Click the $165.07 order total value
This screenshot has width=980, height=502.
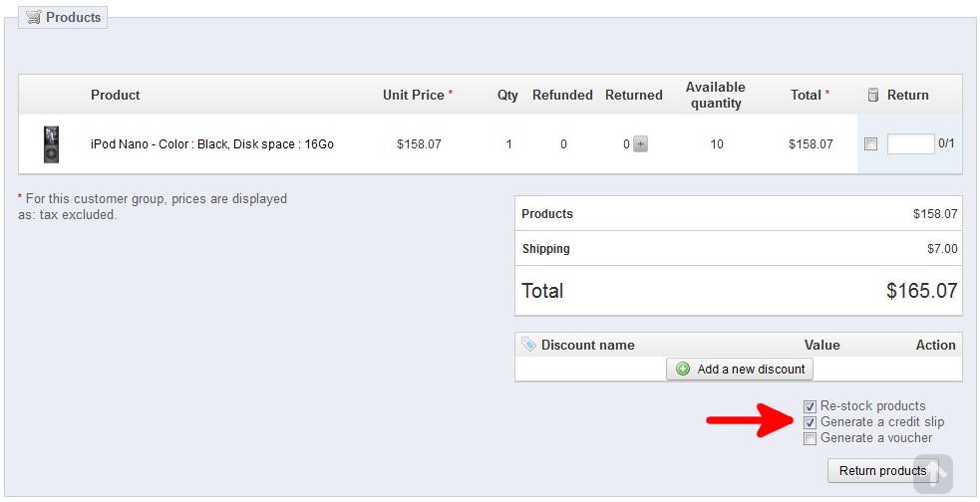pyautogui.click(x=922, y=291)
